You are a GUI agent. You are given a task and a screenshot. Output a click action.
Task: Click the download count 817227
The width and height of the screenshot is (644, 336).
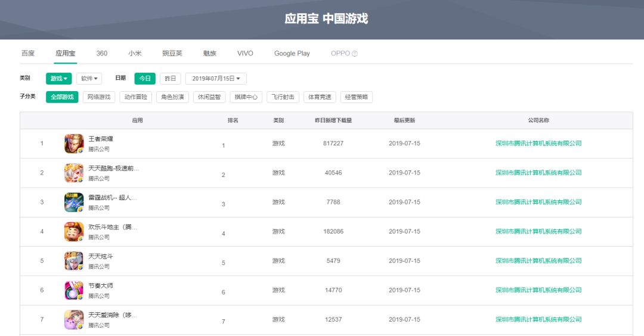coord(333,144)
